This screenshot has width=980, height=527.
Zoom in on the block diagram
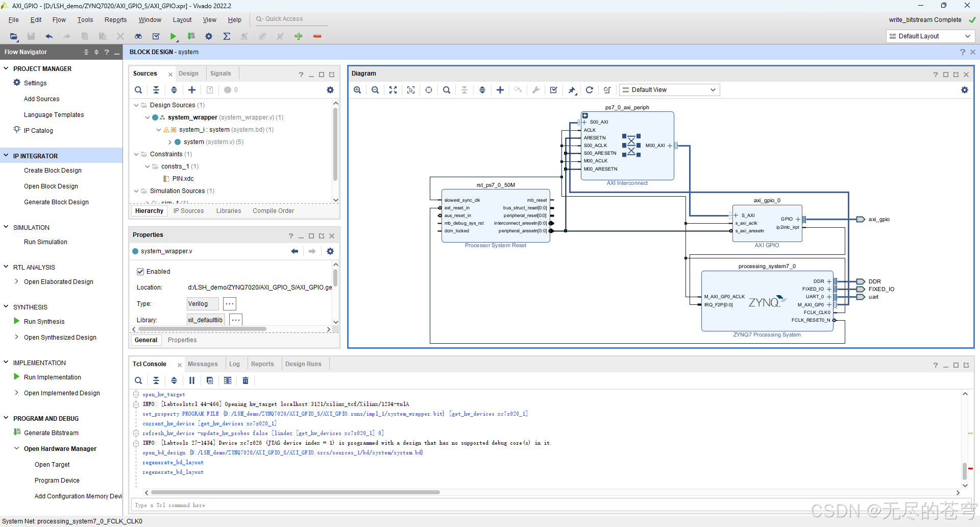coord(357,90)
